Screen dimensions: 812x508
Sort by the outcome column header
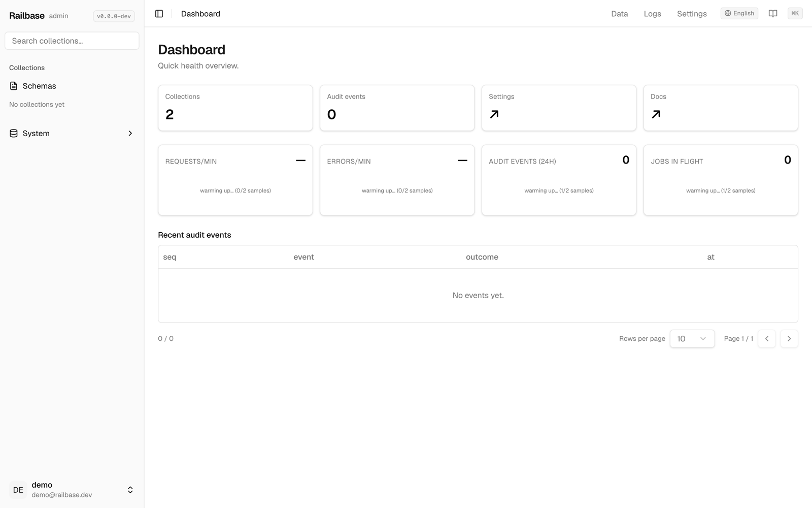[482, 257]
